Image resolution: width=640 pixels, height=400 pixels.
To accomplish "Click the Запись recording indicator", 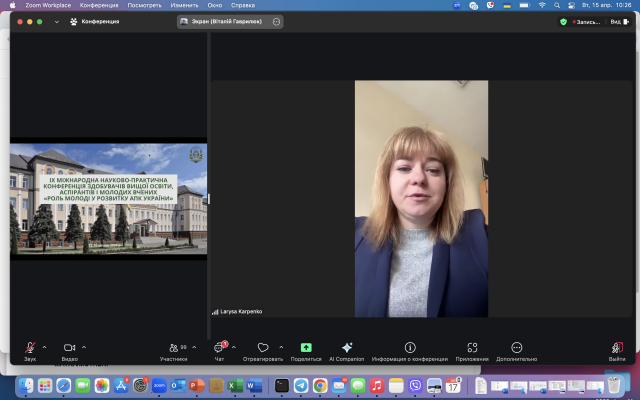I will click(x=587, y=22).
